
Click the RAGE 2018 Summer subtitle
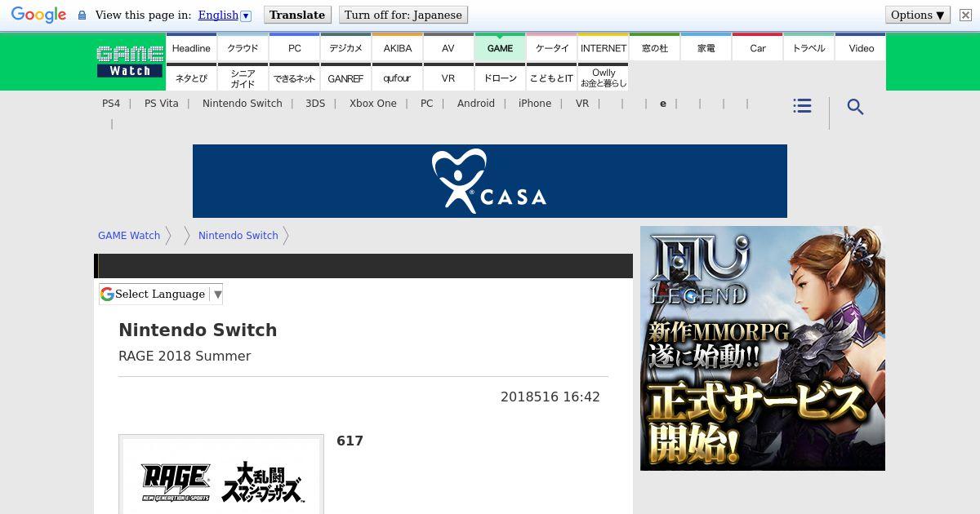185,356
